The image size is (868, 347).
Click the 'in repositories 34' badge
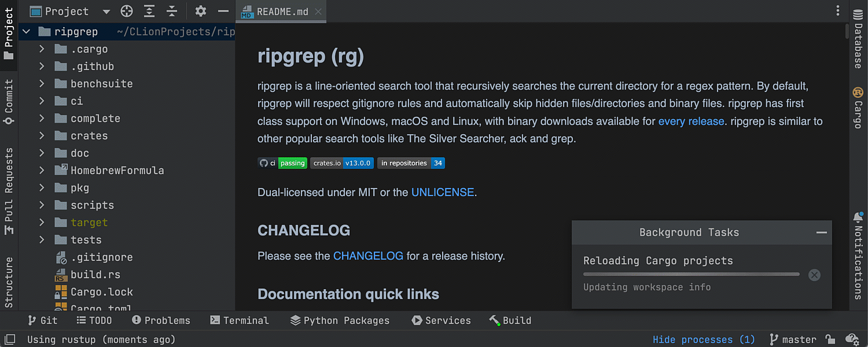click(x=411, y=163)
